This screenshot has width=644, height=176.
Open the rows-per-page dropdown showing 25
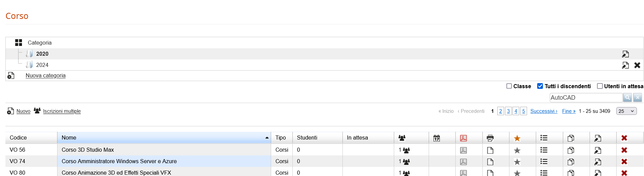pyautogui.click(x=626, y=111)
